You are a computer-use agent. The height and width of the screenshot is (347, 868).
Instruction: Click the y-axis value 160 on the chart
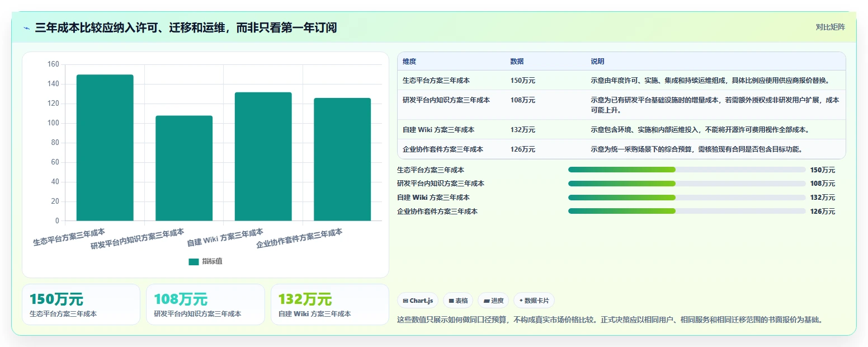pos(53,64)
